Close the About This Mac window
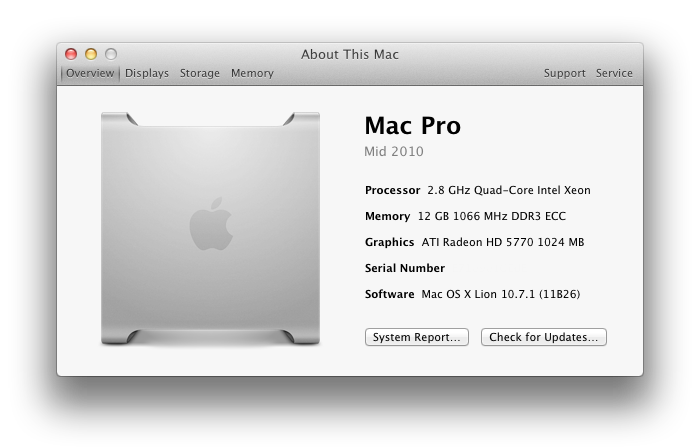This screenshot has width=700, height=447. (x=71, y=54)
